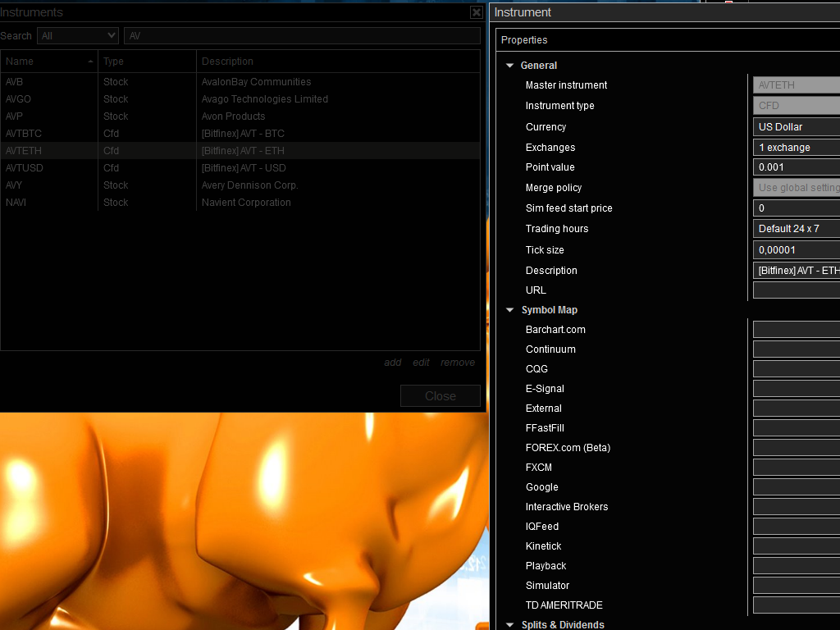Click the External symbol map field
The width and height of the screenshot is (840, 630).
tap(797, 409)
